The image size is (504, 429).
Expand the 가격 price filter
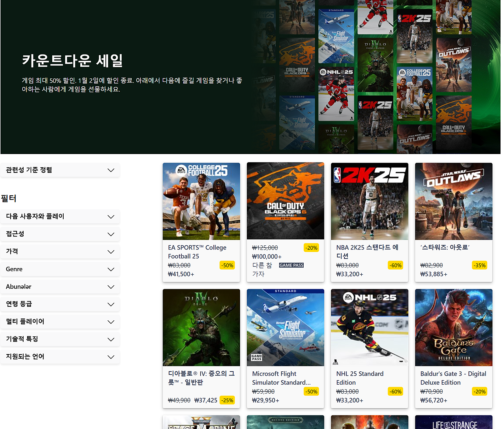coord(60,251)
